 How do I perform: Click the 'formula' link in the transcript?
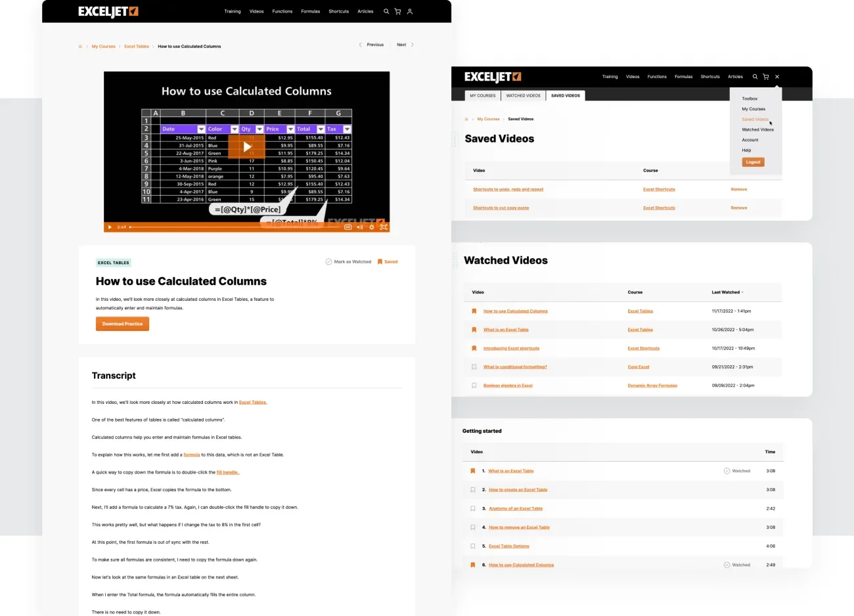click(192, 454)
